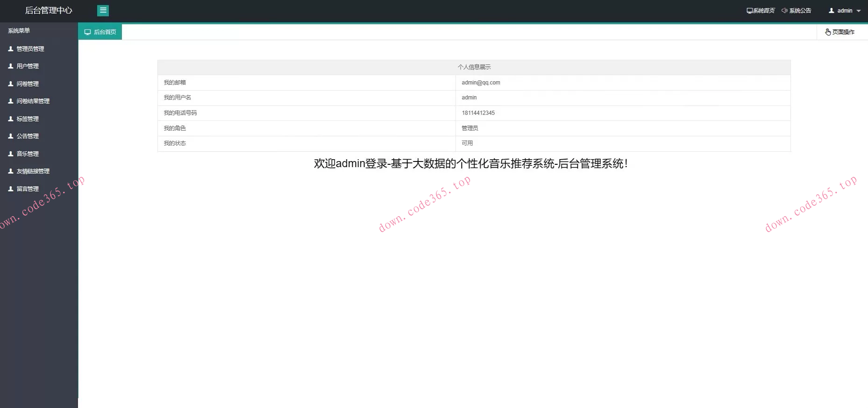Viewport: 868px width, 408px height.
Task: Select the status value 可用
Action: (467, 143)
